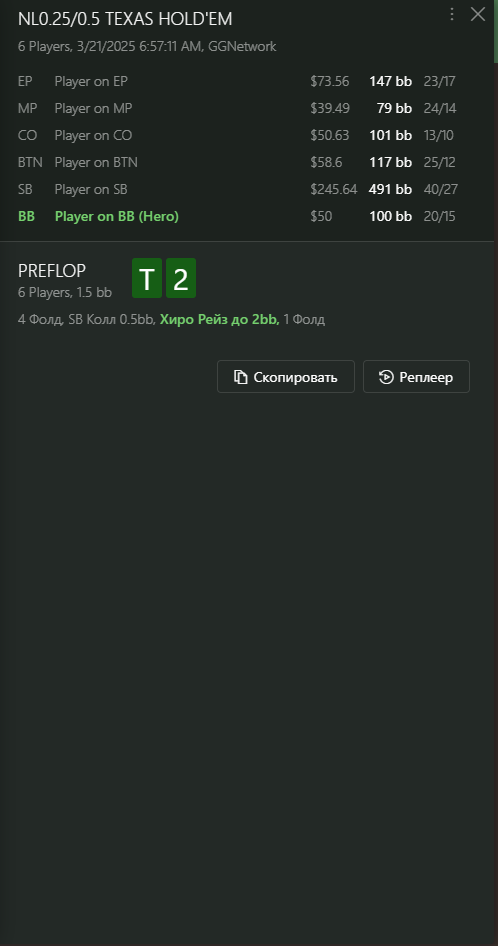The width and height of the screenshot is (498, 946).
Task: Open the Реплеер hand replayer
Action: pyautogui.click(x=416, y=377)
